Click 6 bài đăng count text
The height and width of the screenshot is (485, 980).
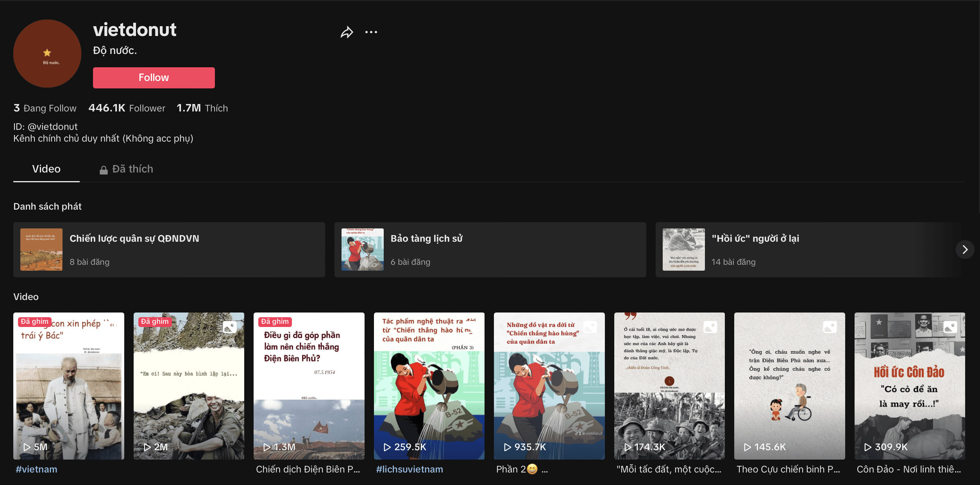[x=410, y=262]
